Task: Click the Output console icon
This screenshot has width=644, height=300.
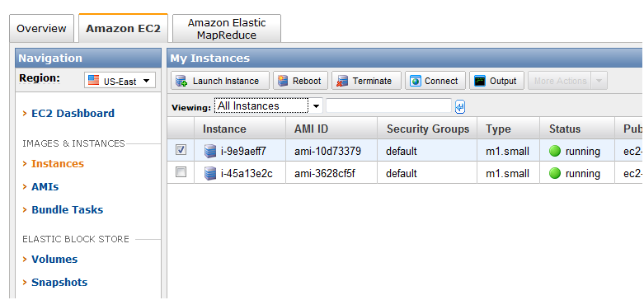Action: click(x=480, y=81)
